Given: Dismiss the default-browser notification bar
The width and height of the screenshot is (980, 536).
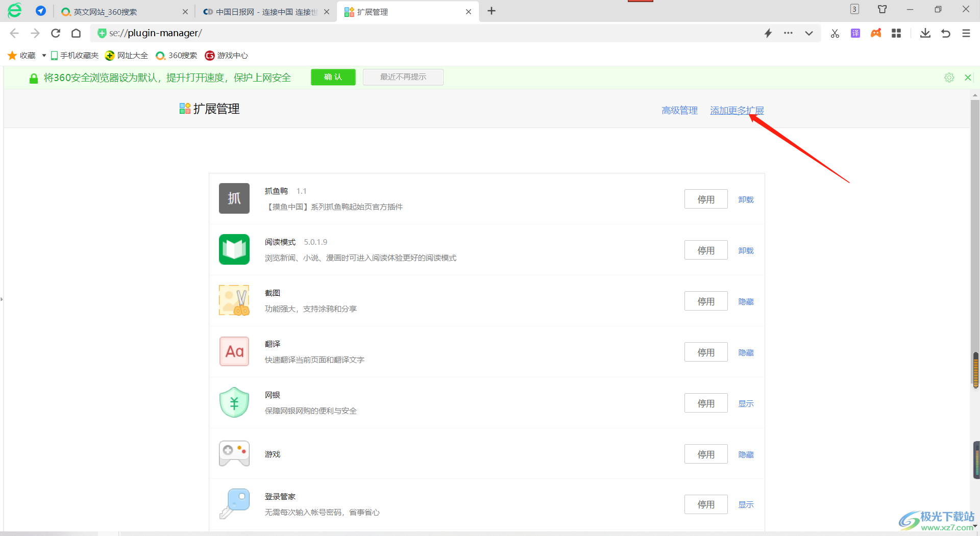Looking at the screenshot, I should (968, 78).
